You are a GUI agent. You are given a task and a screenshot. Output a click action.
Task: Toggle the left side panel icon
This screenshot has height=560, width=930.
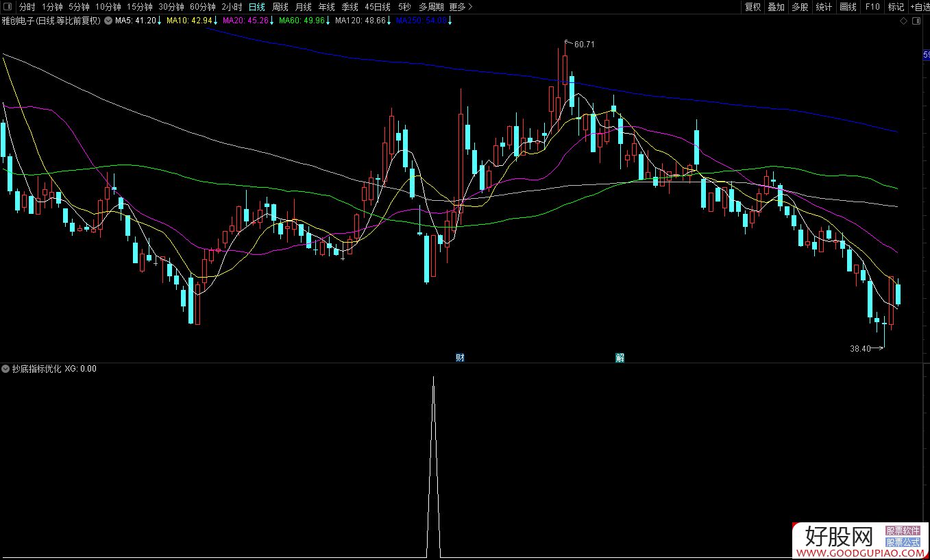pos(8,7)
